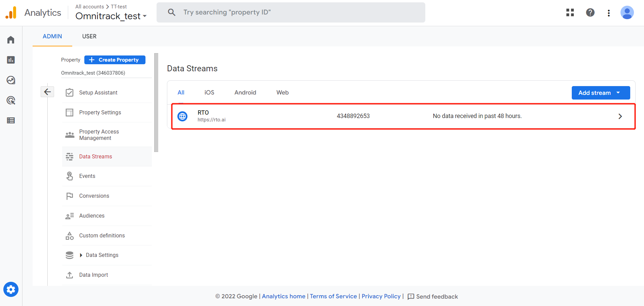This screenshot has height=306, width=644.
Task: Open the Analytics home link
Action: (x=284, y=296)
